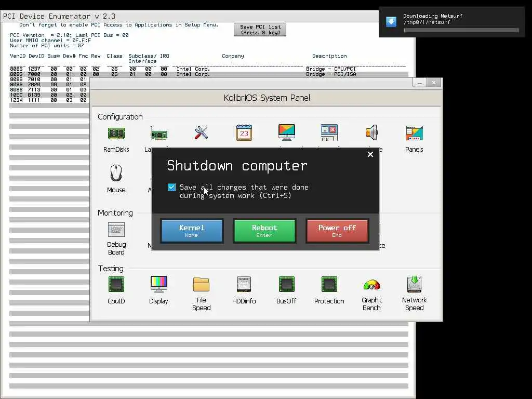
Task: Open the calendar date icon showing 23
Action: (x=244, y=132)
